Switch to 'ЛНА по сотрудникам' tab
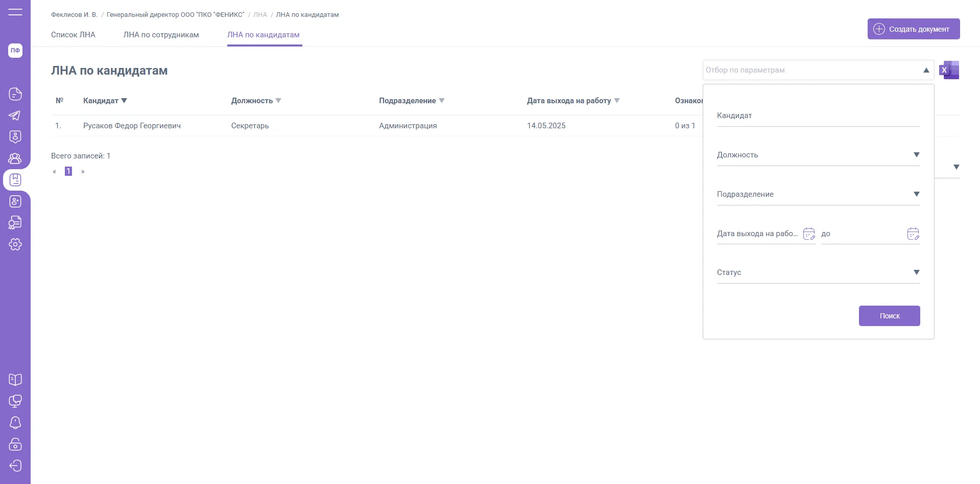980x484 pixels. pyautogui.click(x=161, y=35)
